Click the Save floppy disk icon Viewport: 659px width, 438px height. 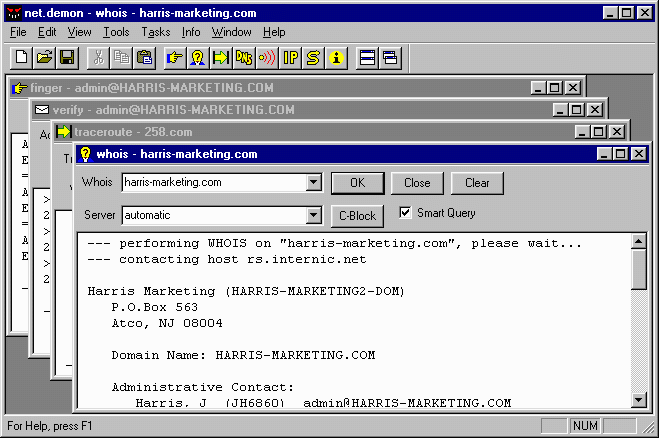click(x=67, y=58)
